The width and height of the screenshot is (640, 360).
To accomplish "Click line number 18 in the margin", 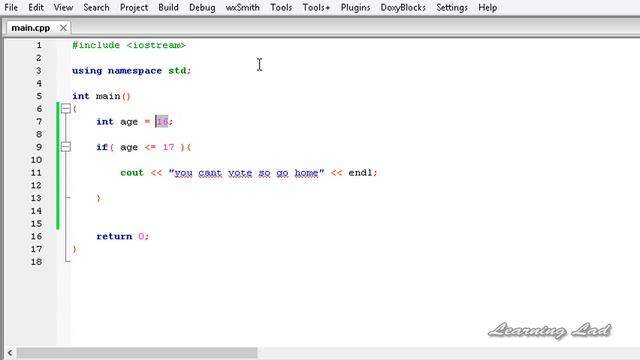I will pyautogui.click(x=36, y=262).
